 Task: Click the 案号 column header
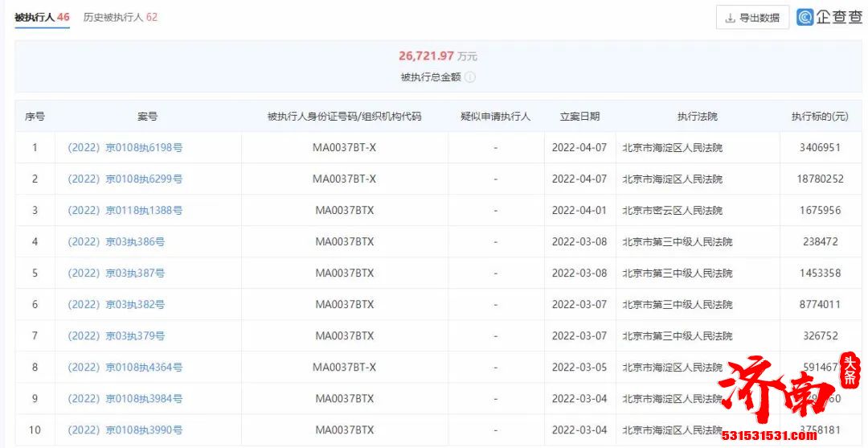(148, 117)
